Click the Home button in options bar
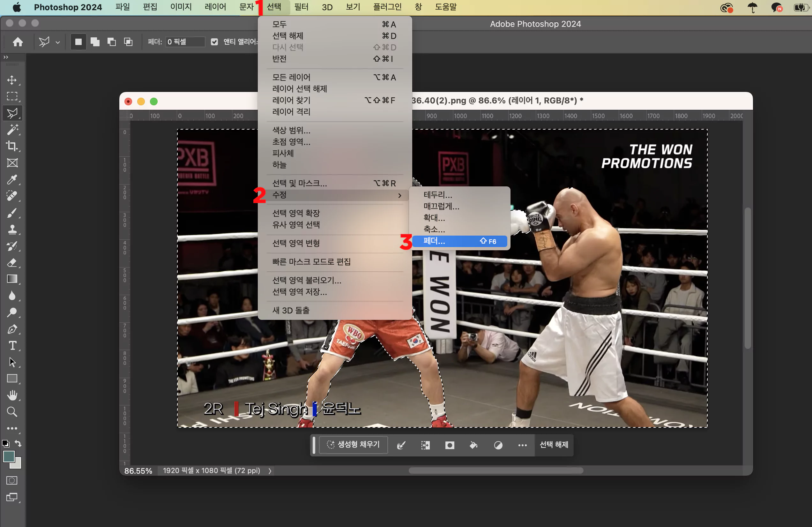This screenshot has width=812, height=527. coord(18,42)
